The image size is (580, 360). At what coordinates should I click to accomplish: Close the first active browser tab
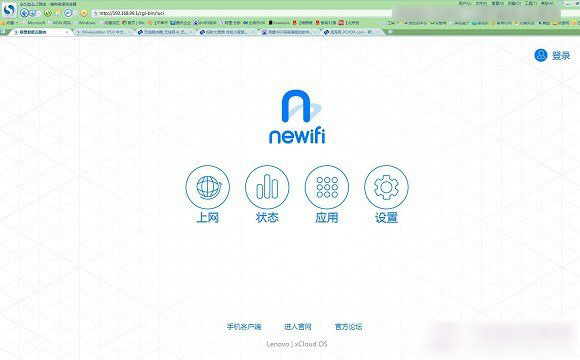67,32
